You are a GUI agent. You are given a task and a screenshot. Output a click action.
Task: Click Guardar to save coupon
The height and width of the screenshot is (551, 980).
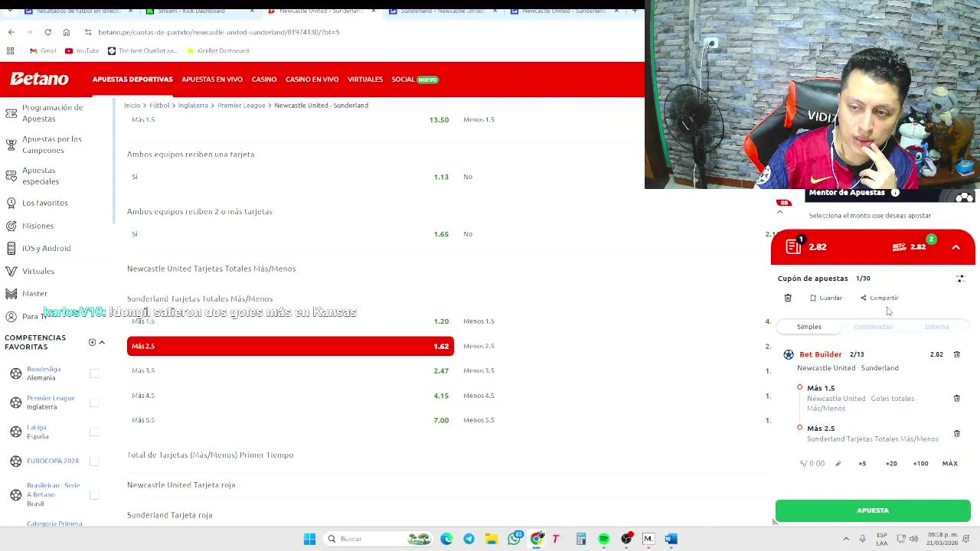pyautogui.click(x=826, y=298)
